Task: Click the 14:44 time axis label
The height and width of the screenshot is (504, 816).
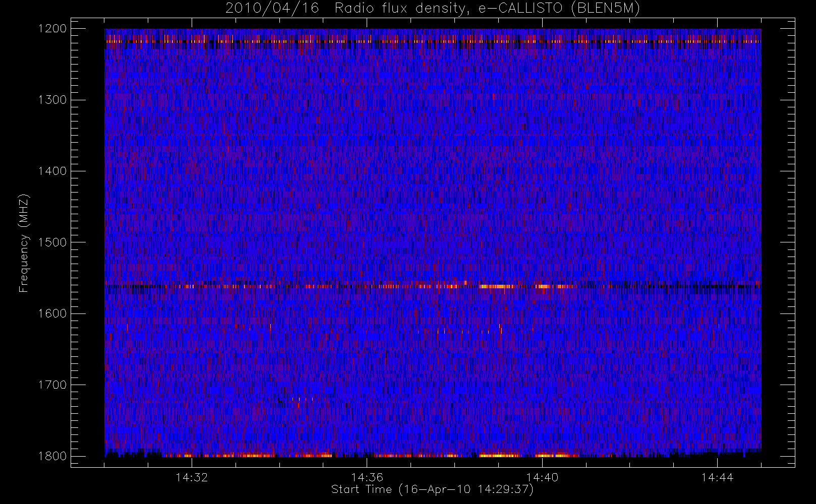Action: [717, 477]
